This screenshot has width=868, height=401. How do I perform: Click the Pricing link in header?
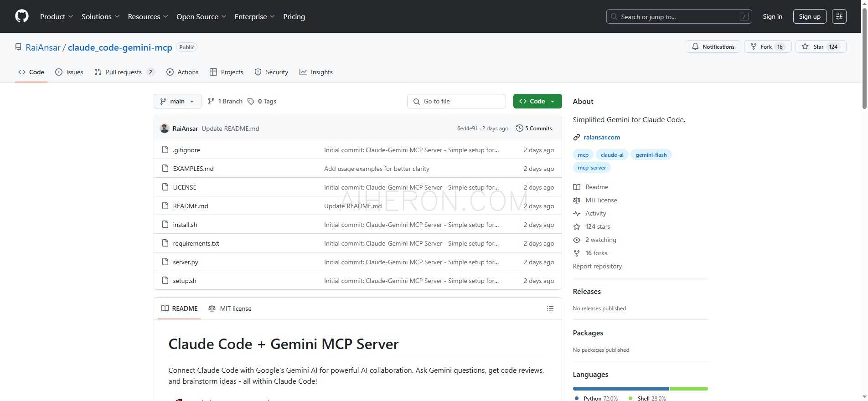point(294,16)
